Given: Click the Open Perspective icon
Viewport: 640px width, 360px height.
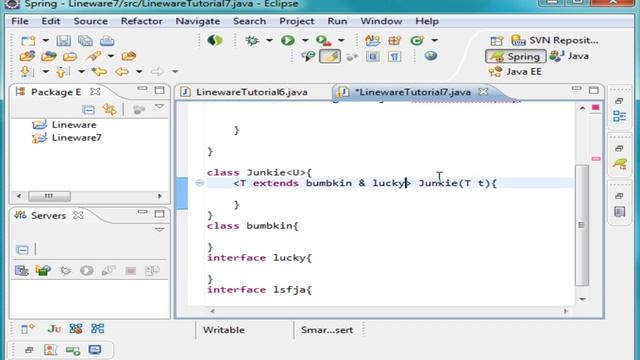Looking at the screenshot, I should tap(497, 40).
